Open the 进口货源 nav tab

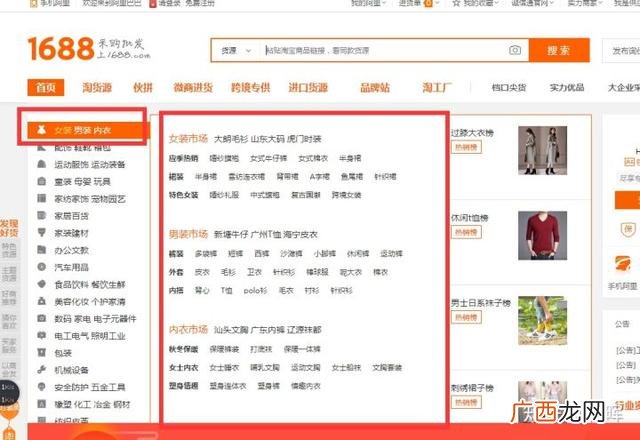(x=308, y=87)
